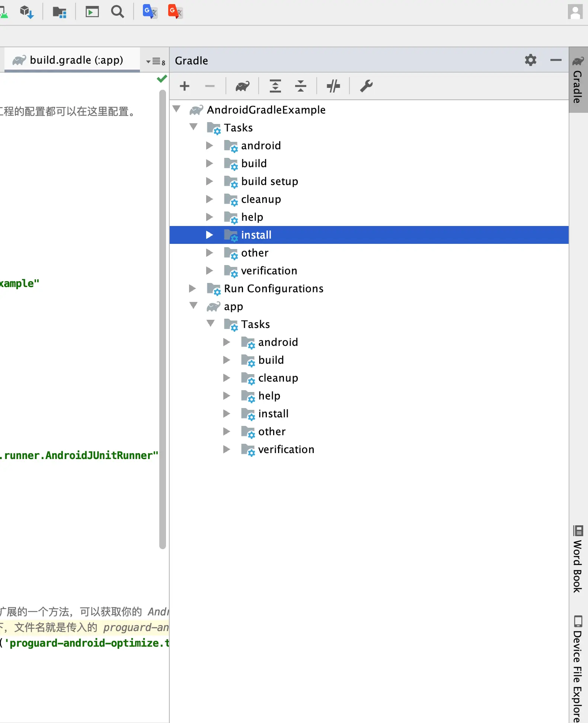Expand android group under app Tasks

[x=227, y=342]
